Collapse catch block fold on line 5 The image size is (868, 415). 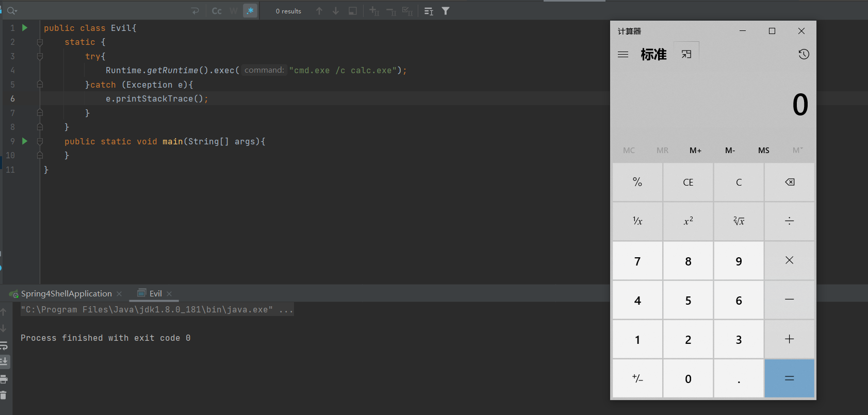[40, 85]
